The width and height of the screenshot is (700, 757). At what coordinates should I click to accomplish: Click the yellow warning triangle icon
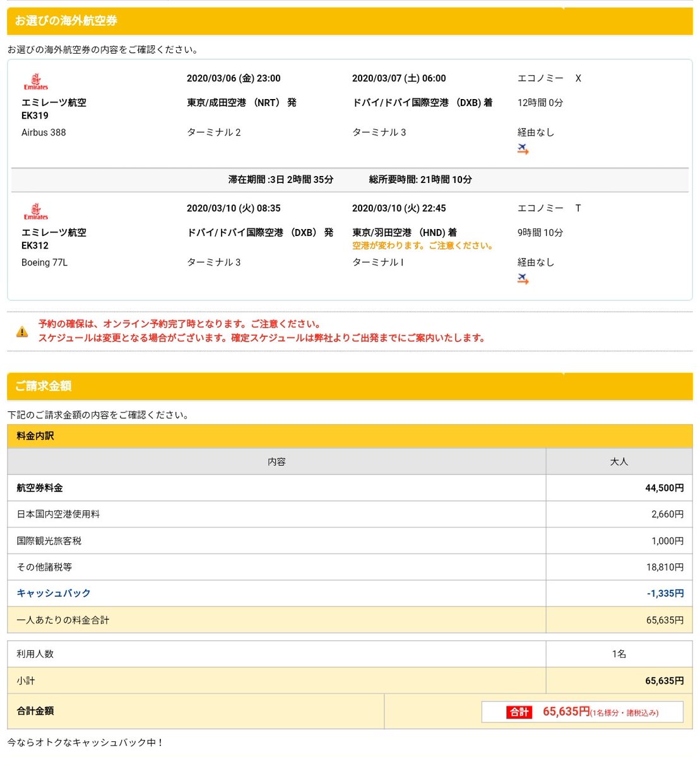(22, 331)
